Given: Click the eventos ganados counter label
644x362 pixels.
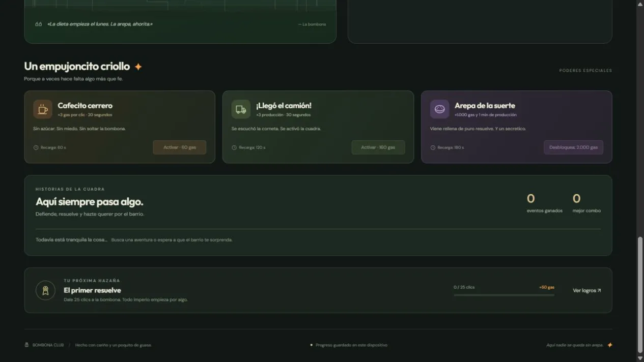Looking at the screenshot, I should [x=545, y=210].
